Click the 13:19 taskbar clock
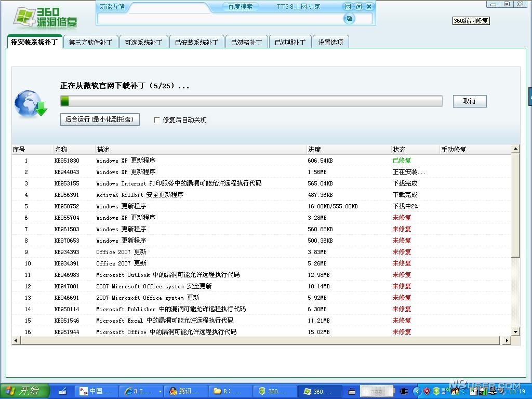This screenshot has height=399, width=532. [x=517, y=391]
